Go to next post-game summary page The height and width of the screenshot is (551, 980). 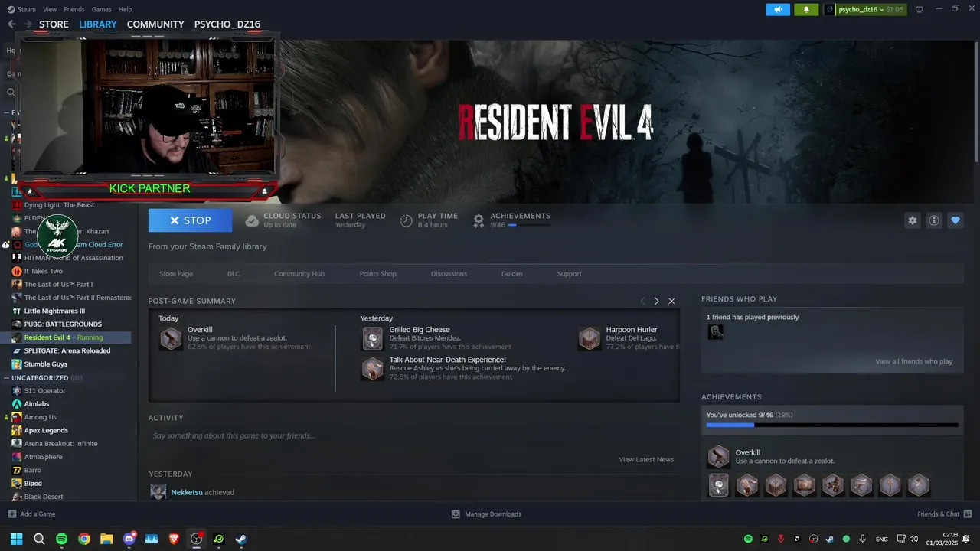[656, 301]
